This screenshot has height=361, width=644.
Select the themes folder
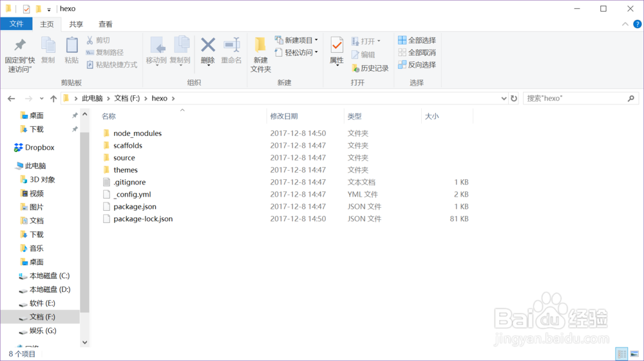tap(126, 170)
